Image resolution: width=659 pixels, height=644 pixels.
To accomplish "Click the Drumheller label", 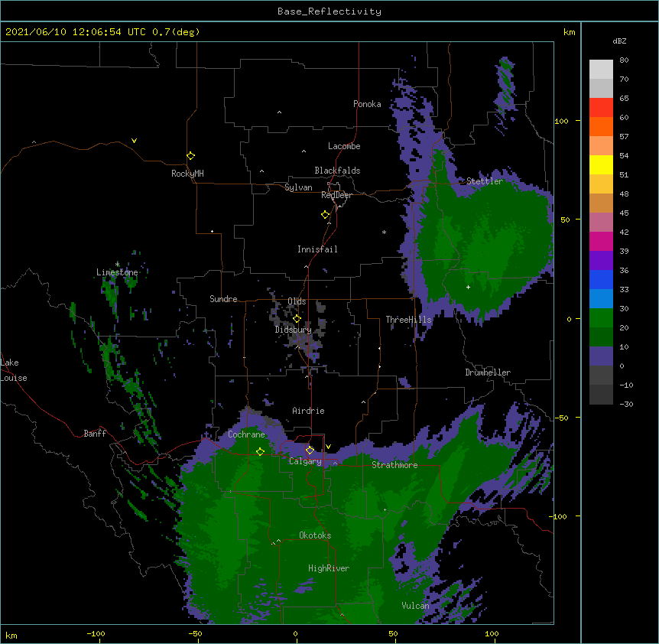I will (x=488, y=372).
